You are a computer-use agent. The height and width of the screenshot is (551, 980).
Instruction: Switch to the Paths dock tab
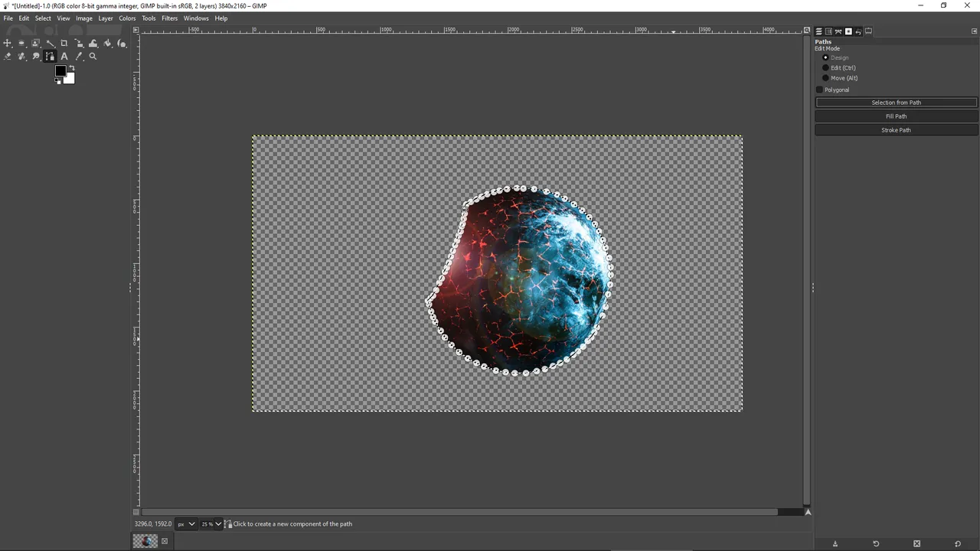pyautogui.click(x=838, y=31)
